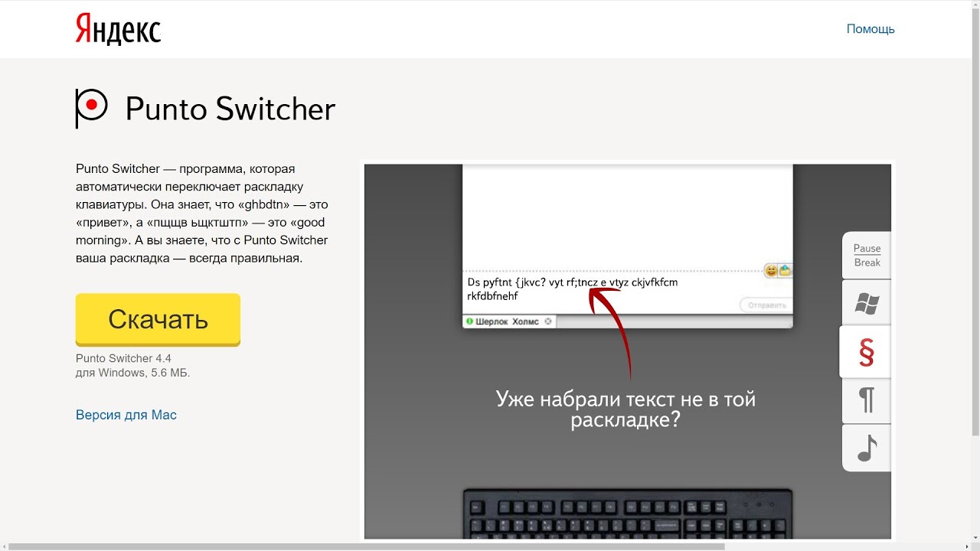Click the yellow Скачать download button
The image size is (980, 551).
158,319
